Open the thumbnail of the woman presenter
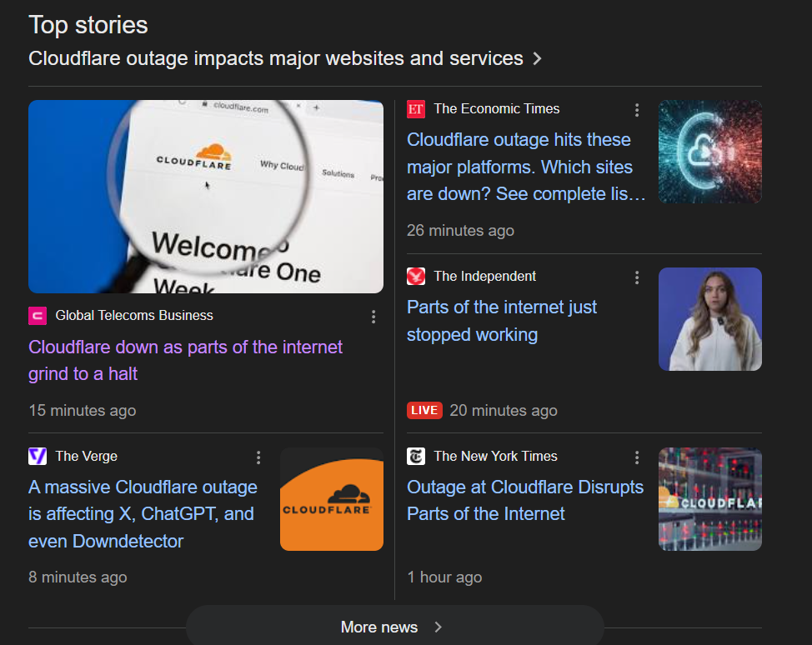The height and width of the screenshot is (645, 812). pos(710,319)
